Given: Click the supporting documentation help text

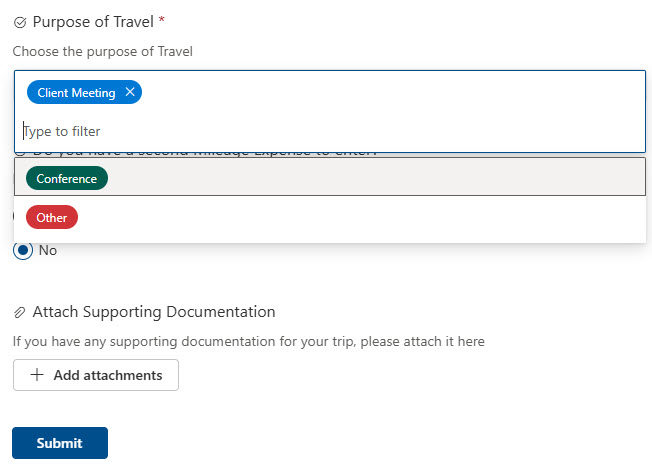Looking at the screenshot, I should (249, 341).
